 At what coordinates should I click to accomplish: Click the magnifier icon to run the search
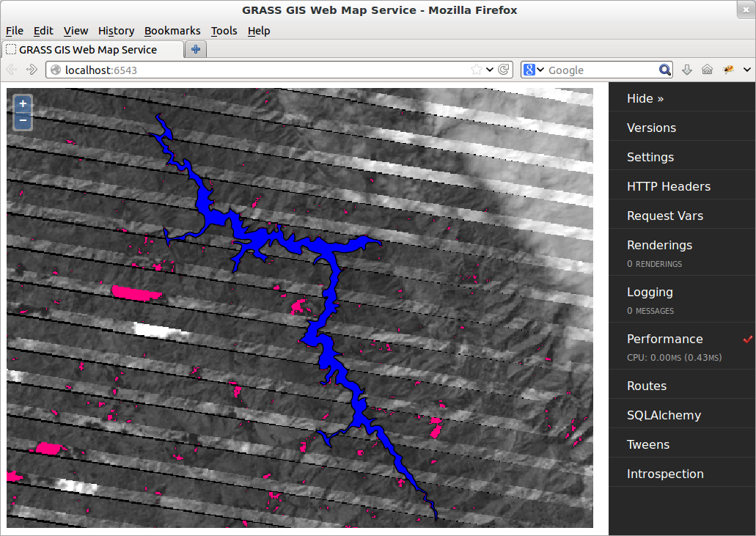(x=664, y=69)
